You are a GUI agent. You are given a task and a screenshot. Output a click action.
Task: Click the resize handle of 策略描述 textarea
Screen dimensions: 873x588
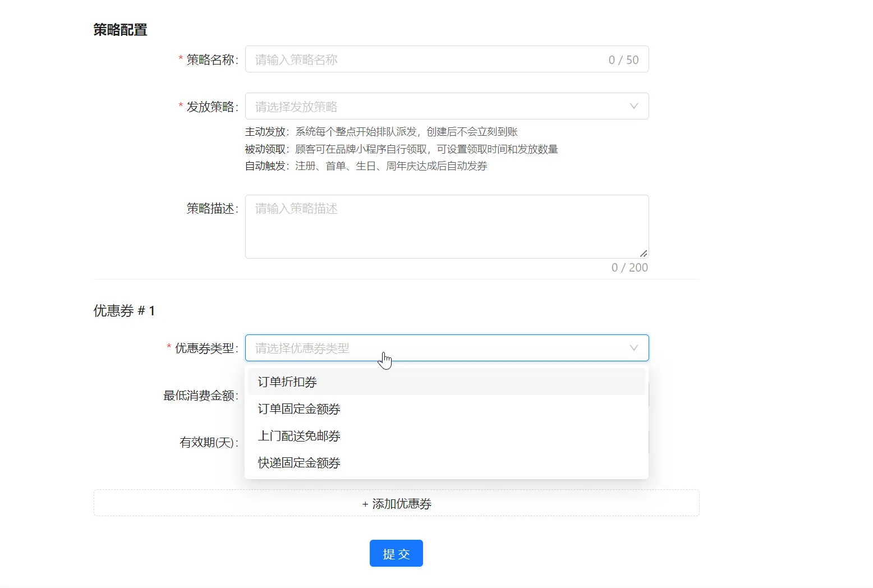point(644,254)
